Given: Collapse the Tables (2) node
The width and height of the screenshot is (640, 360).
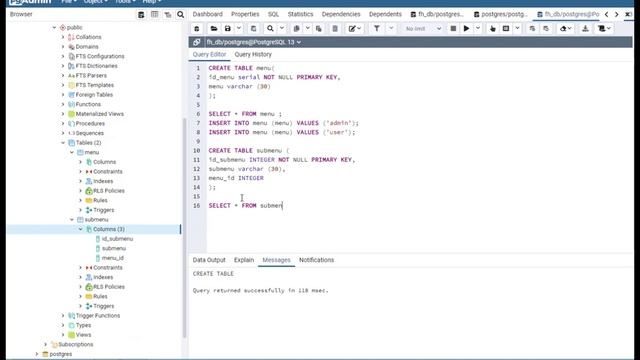Looking at the screenshot, I should [x=63, y=143].
